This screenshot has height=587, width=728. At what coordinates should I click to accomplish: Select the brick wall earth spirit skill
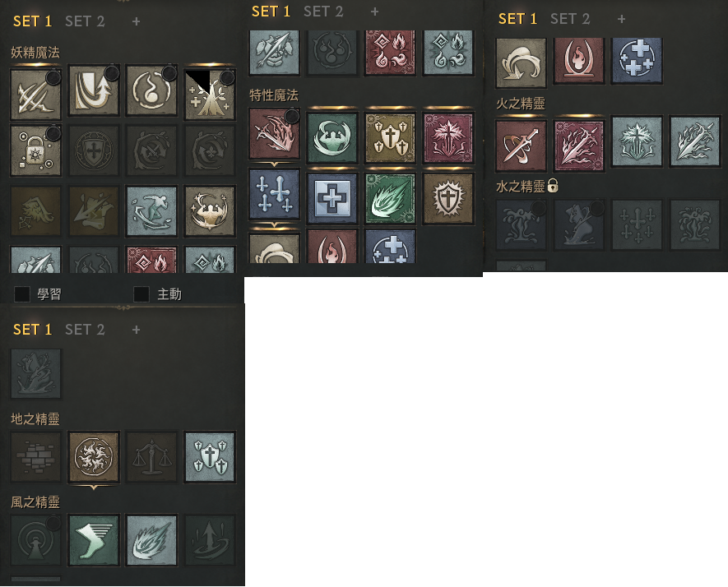(35, 457)
